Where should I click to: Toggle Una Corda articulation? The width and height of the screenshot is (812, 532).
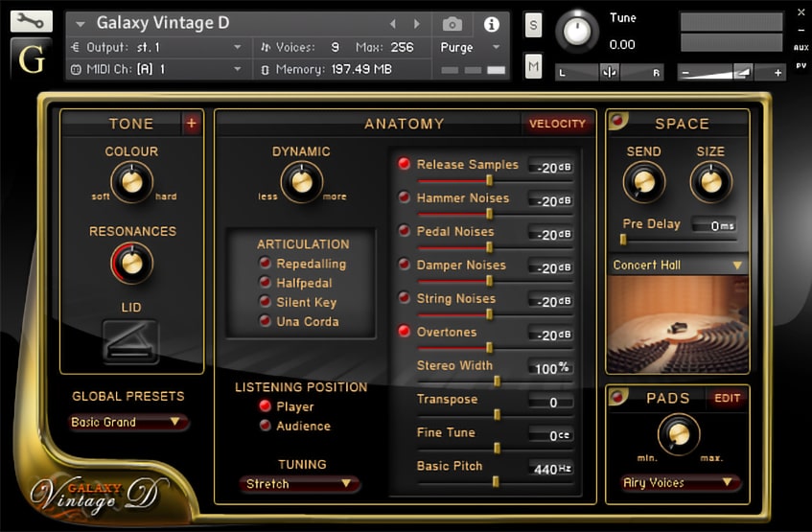click(265, 321)
